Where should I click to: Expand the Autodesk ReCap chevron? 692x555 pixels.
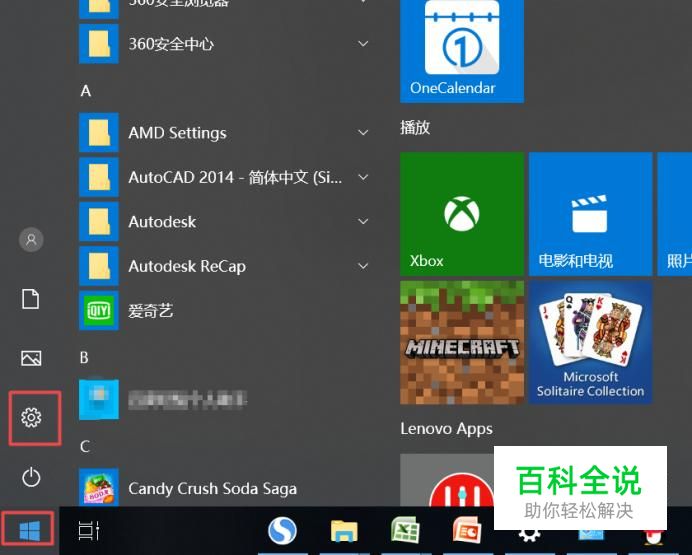click(363, 266)
